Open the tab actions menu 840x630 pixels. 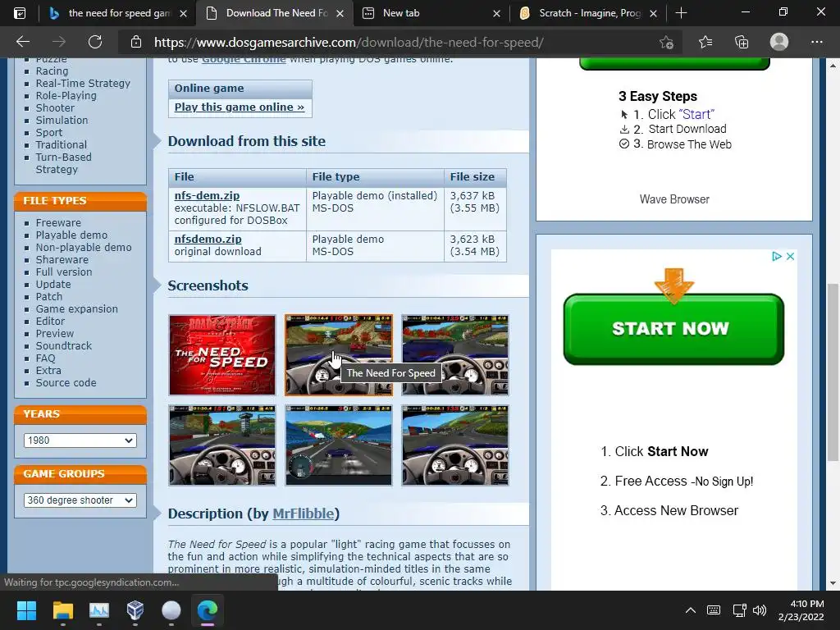tap(20, 13)
